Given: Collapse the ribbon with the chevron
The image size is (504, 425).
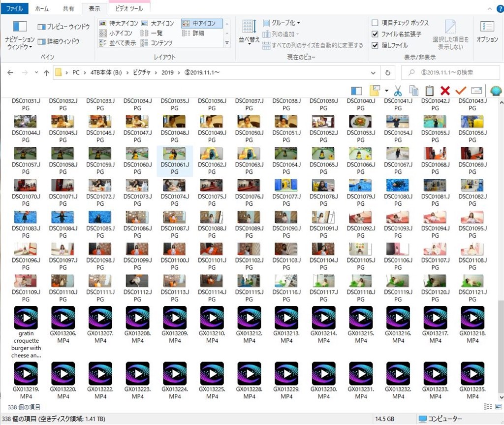Looking at the screenshot, I should [490, 9].
